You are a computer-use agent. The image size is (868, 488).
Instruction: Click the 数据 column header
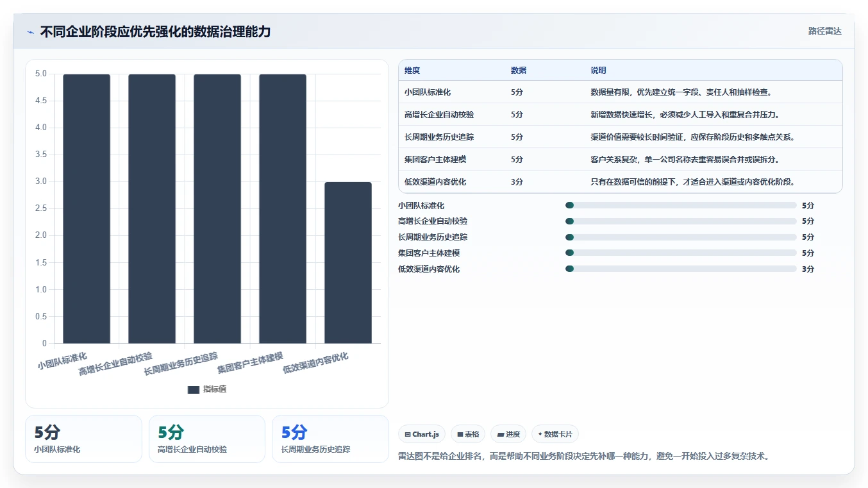519,71
